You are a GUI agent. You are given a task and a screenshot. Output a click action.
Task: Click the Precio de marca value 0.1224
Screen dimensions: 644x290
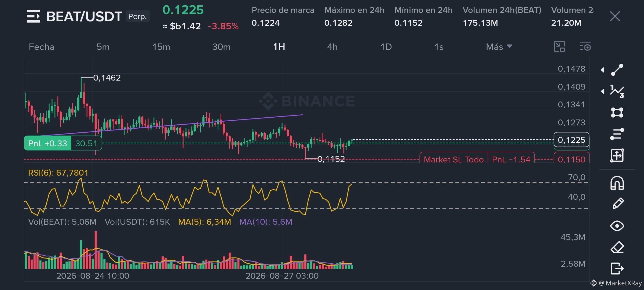click(x=265, y=23)
